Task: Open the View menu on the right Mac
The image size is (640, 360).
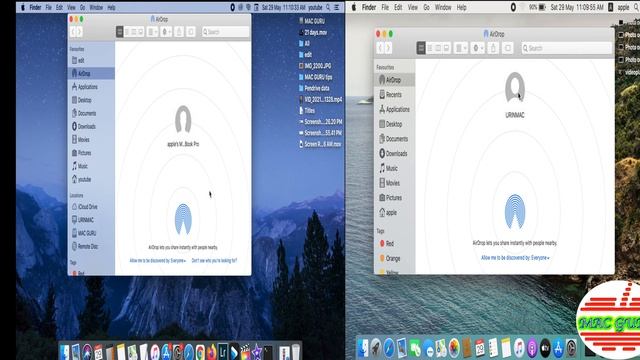Action: click(x=413, y=7)
